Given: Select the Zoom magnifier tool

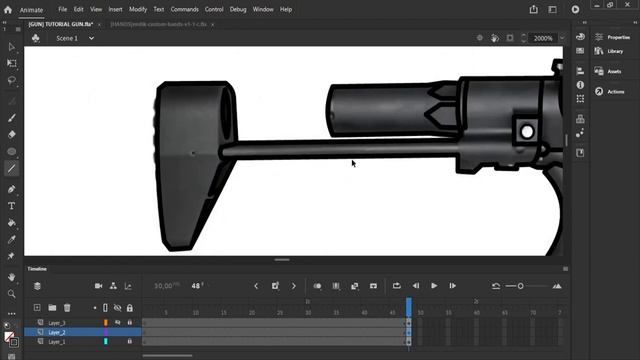Looking at the screenshot, I should 11,294.
